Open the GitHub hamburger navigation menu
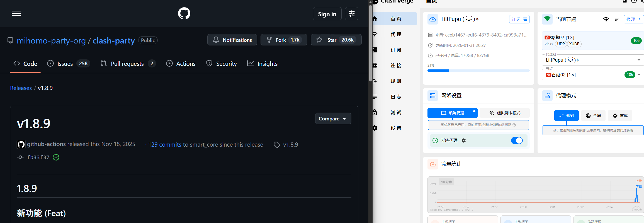Screen dimensions: 644x223 click(16, 13)
